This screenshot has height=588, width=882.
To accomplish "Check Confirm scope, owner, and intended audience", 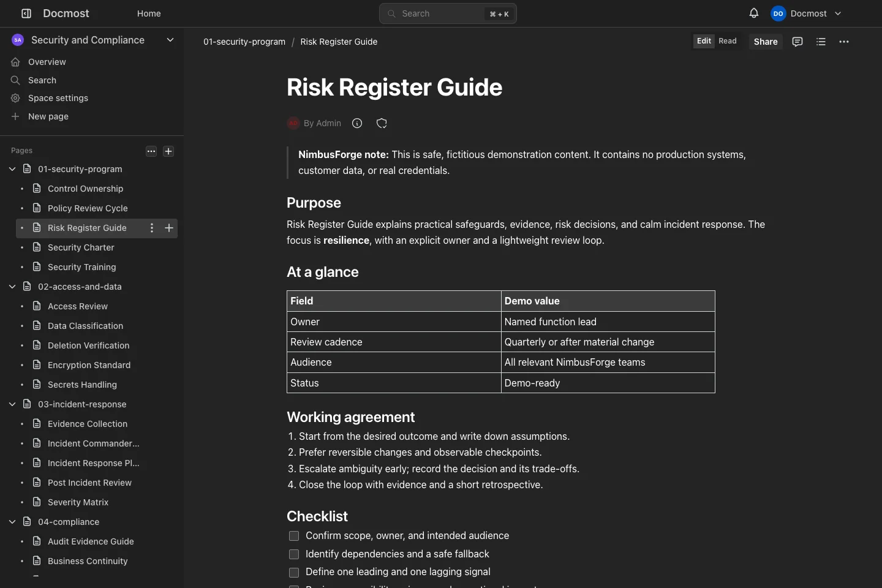I will 294,536.
